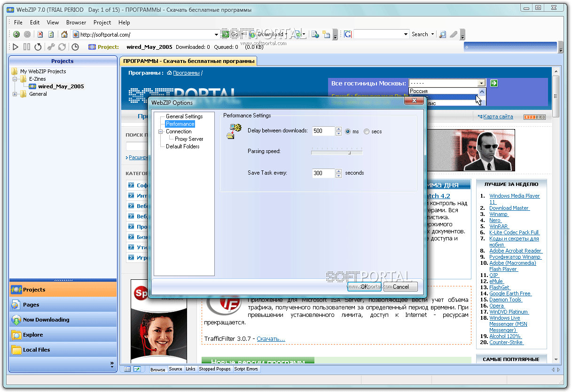Screen dimensions: 572x392
Task: Click the list view icon in bottom bar
Action: (127, 369)
